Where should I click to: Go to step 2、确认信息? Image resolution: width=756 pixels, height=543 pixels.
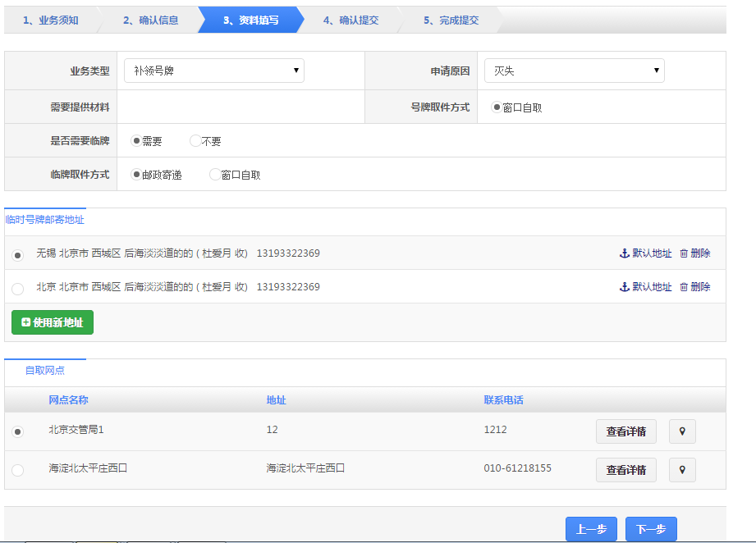[150, 21]
